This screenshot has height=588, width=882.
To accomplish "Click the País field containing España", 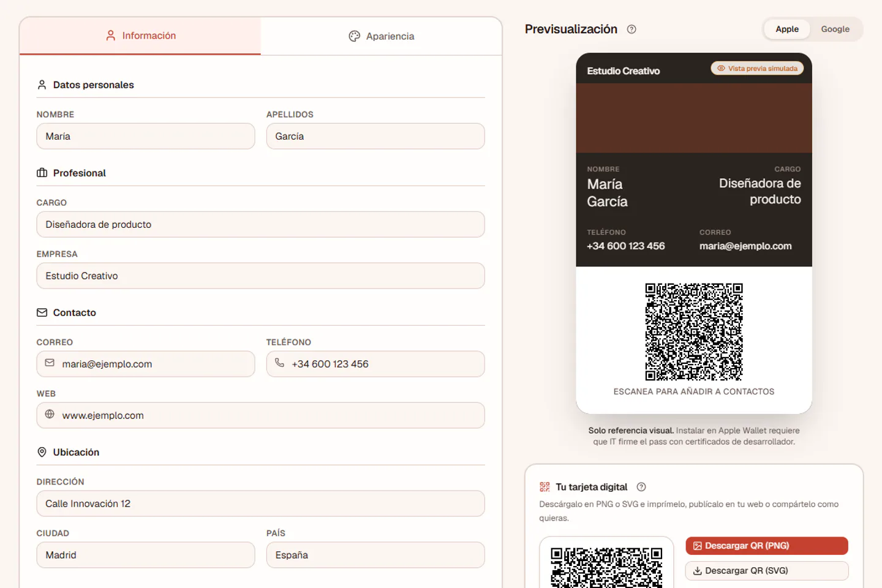I will pos(375,555).
